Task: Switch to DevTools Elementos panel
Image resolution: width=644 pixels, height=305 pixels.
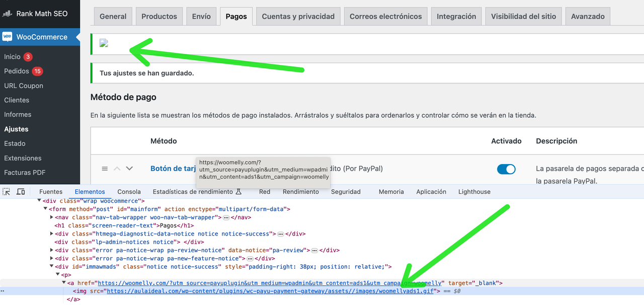Action: [90, 192]
